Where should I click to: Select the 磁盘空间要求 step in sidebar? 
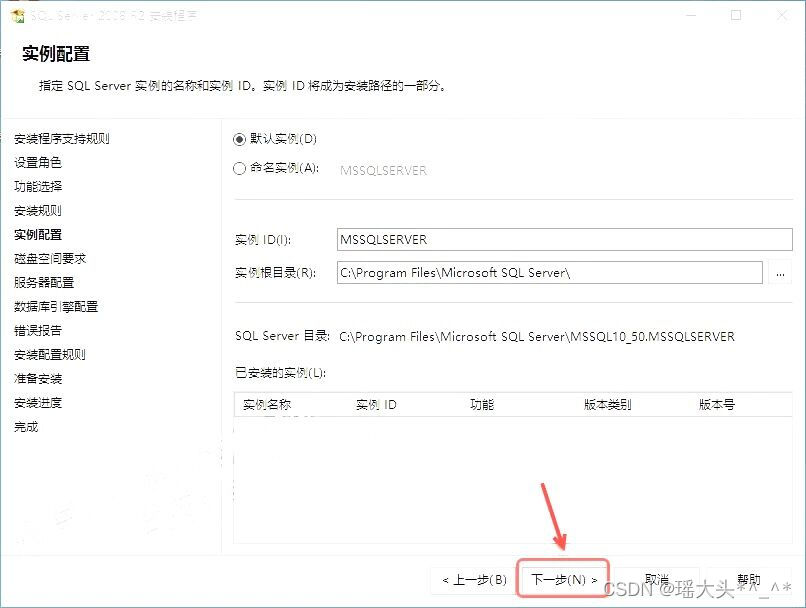50,259
